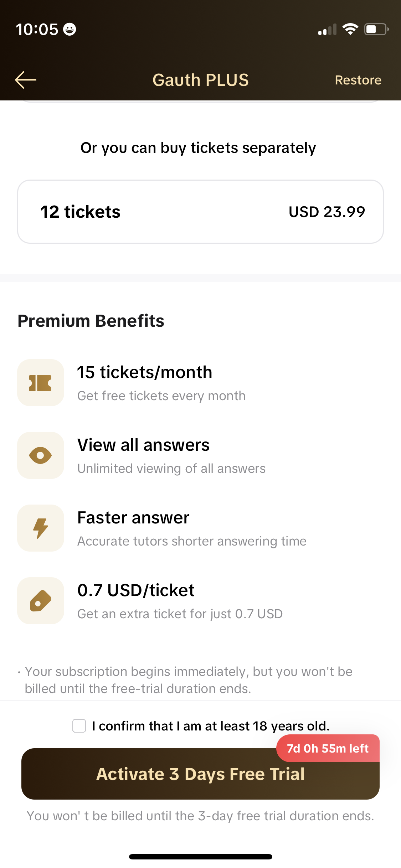
Task: Tap the 0.7 USD/ticket benefit title
Action: [136, 590]
